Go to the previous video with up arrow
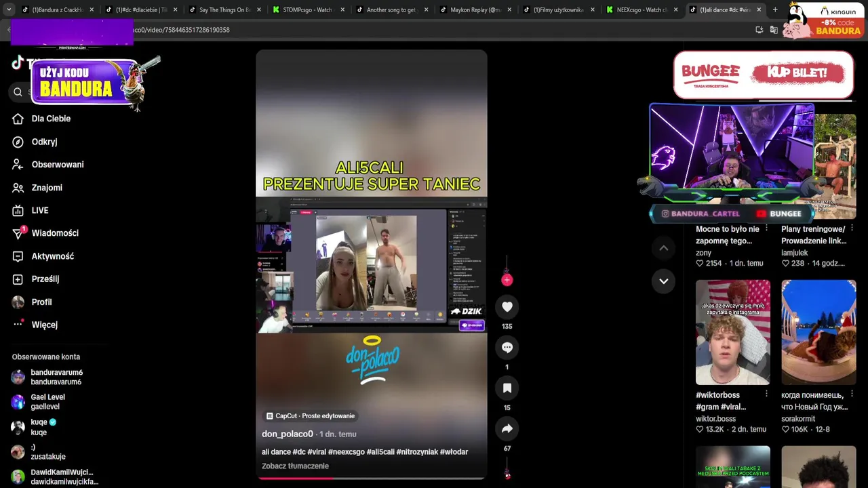This screenshot has height=488, width=868. [x=664, y=248]
